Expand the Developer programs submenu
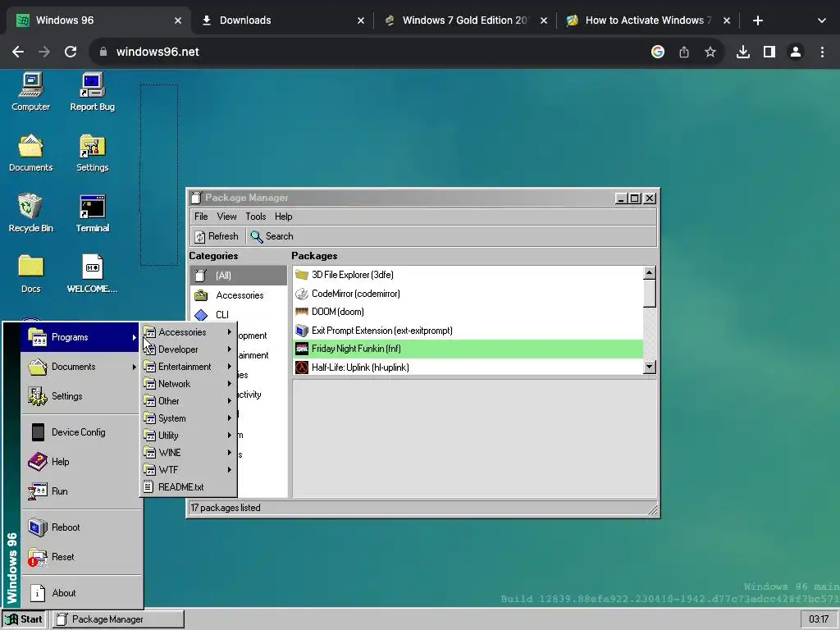This screenshot has height=630, width=840. point(189,349)
